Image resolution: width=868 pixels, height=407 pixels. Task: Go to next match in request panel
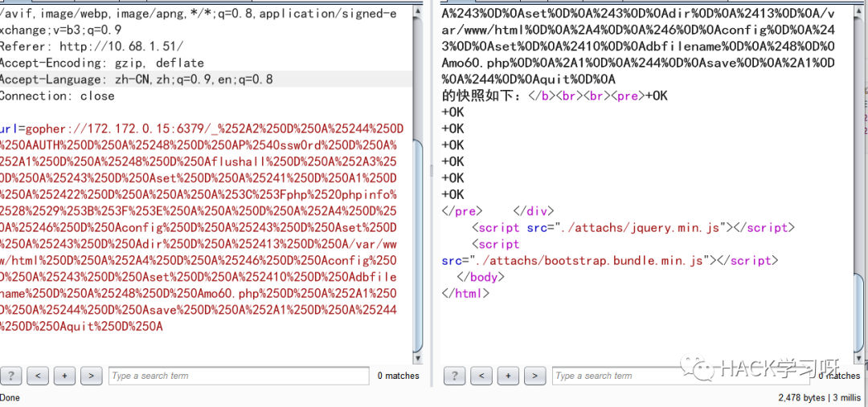(x=92, y=376)
